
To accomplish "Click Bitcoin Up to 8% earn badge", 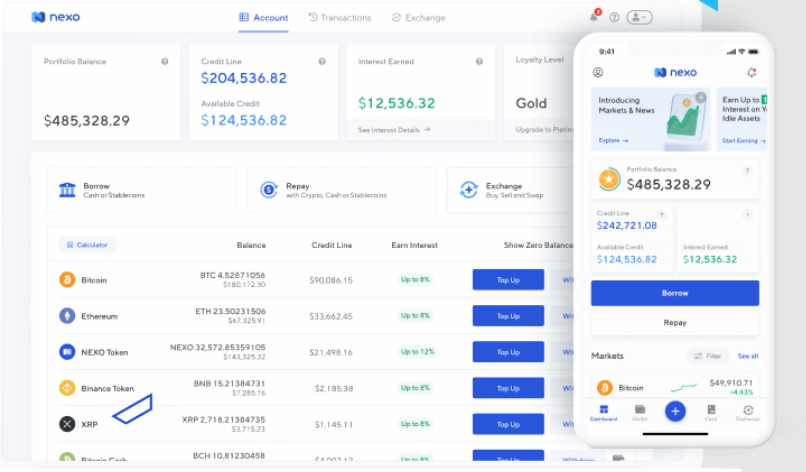I will pyautogui.click(x=415, y=280).
